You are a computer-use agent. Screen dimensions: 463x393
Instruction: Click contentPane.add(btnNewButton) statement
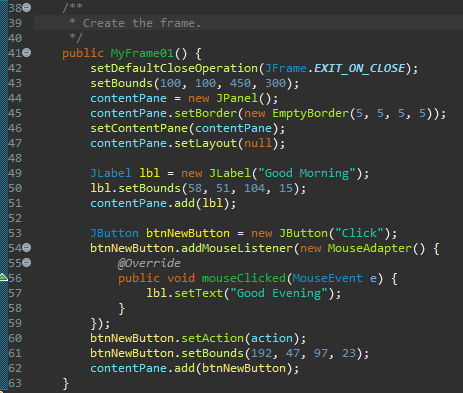tap(195, 368)
